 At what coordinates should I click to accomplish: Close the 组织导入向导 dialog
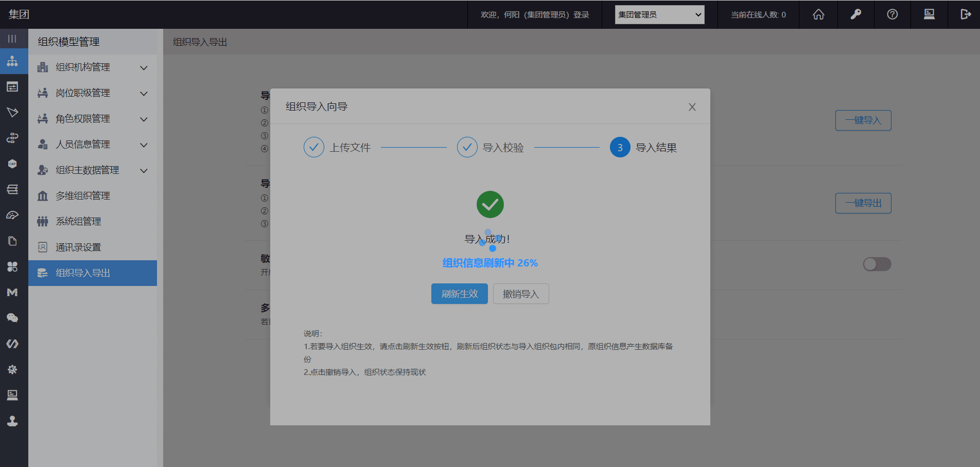[692, 107]
